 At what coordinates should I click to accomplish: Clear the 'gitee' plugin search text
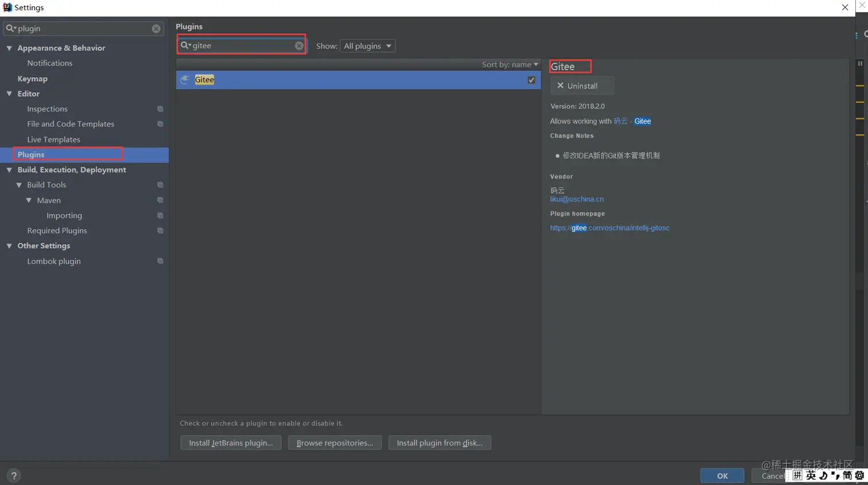point(299,46)
